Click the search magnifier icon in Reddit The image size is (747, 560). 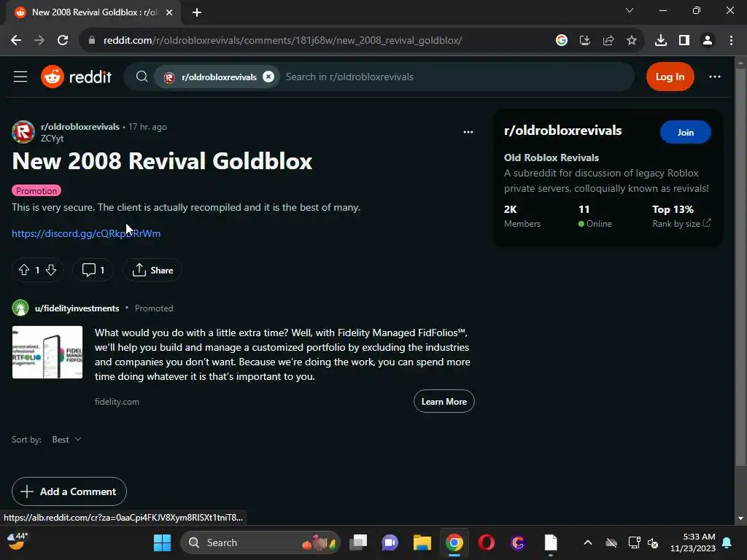142,77
